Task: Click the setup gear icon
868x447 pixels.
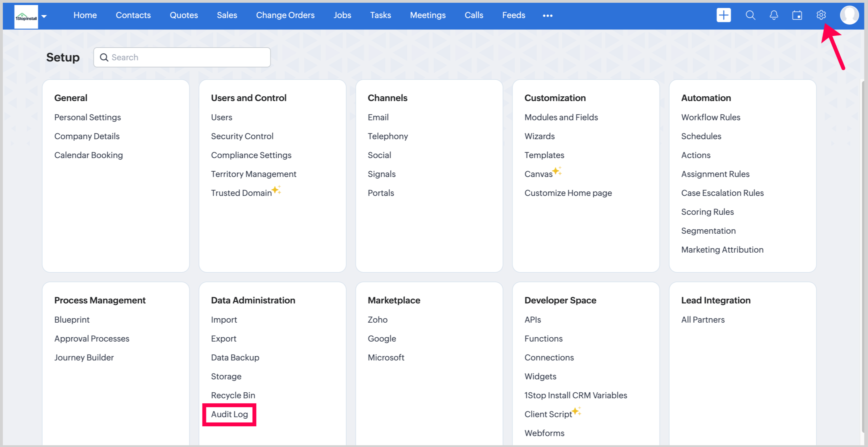Action: pyautogui.click(x=821, y=15)
